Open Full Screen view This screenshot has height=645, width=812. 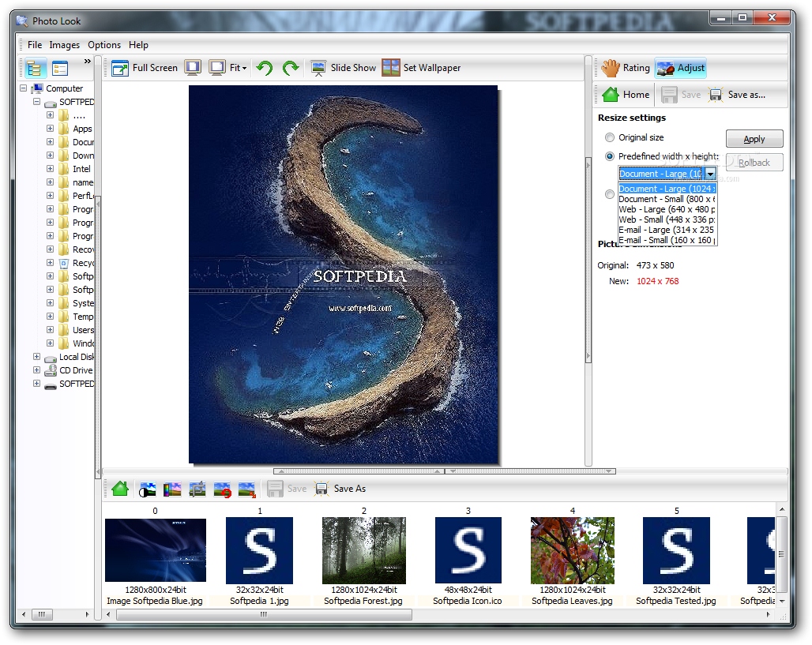(145, 68)
